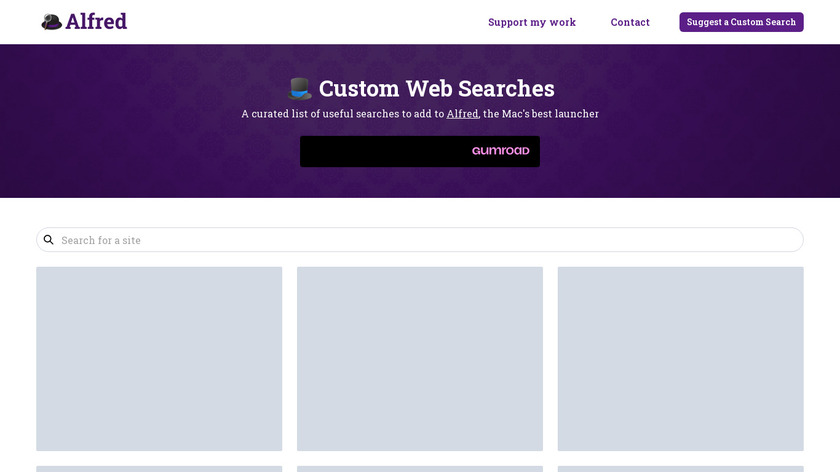Open the Support my work page

pos(532,22)
